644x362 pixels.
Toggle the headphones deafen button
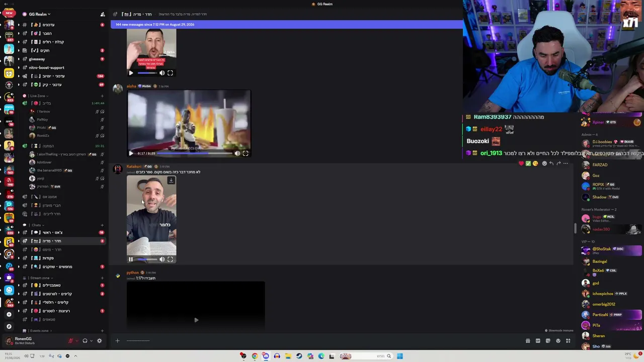[85, 341]
